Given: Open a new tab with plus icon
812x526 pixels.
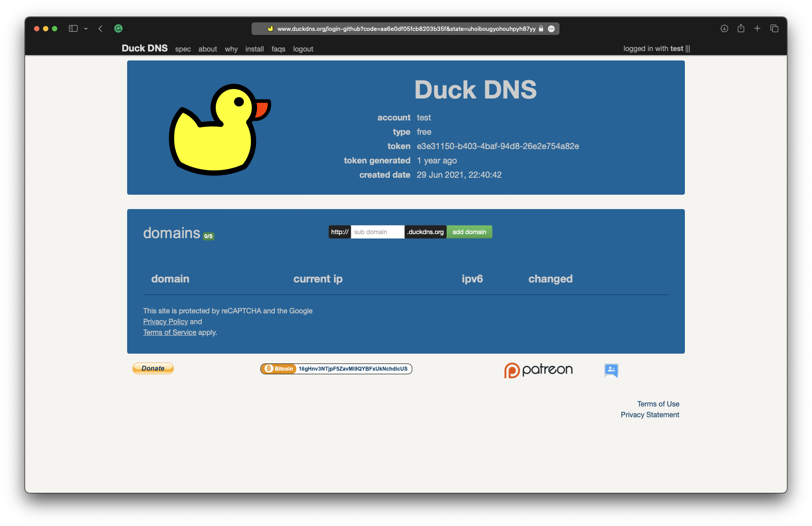Looking at the screenshot, I should [x=757, y=29].
